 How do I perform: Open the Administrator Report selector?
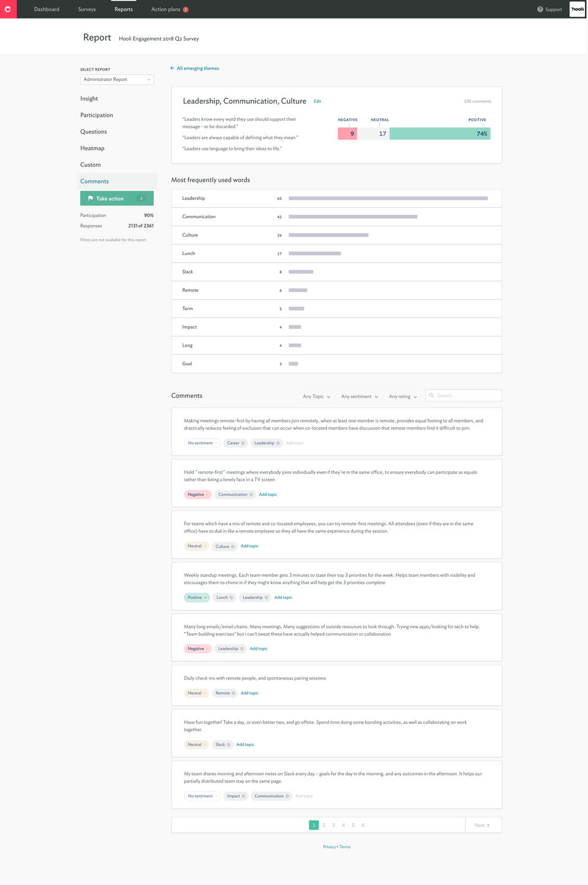point(117,80)
